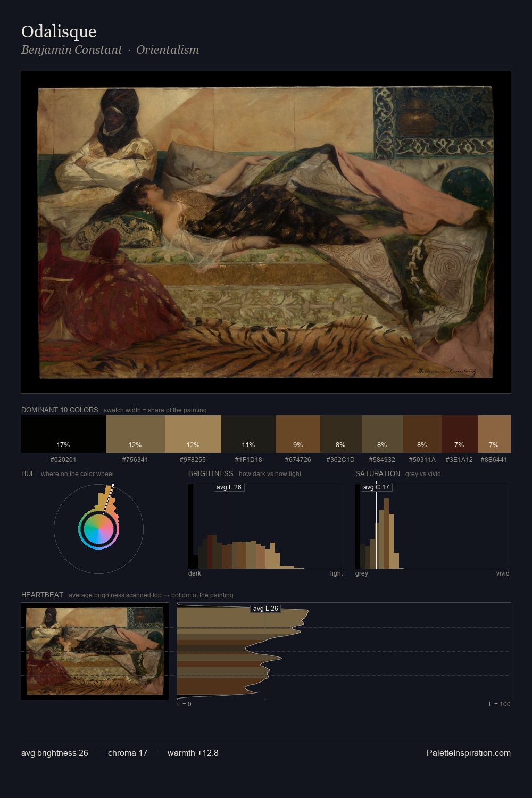Click the main Odalisque painting image

266,232
